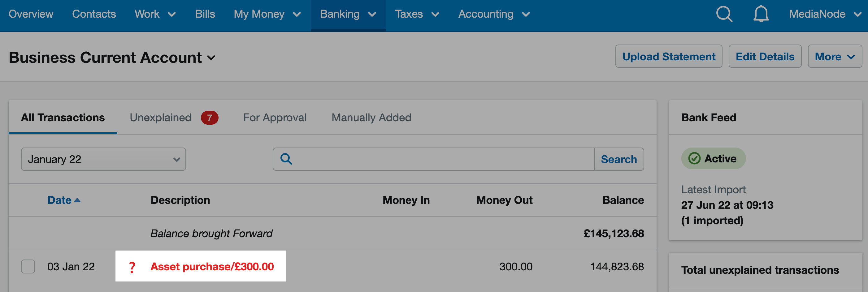Screen dimensions: 868x292
Task: Click the green Active check icon
Action: pos(694,158)
